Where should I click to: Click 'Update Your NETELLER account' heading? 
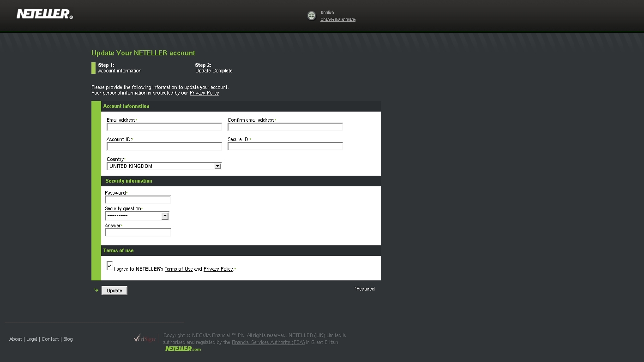143,53
